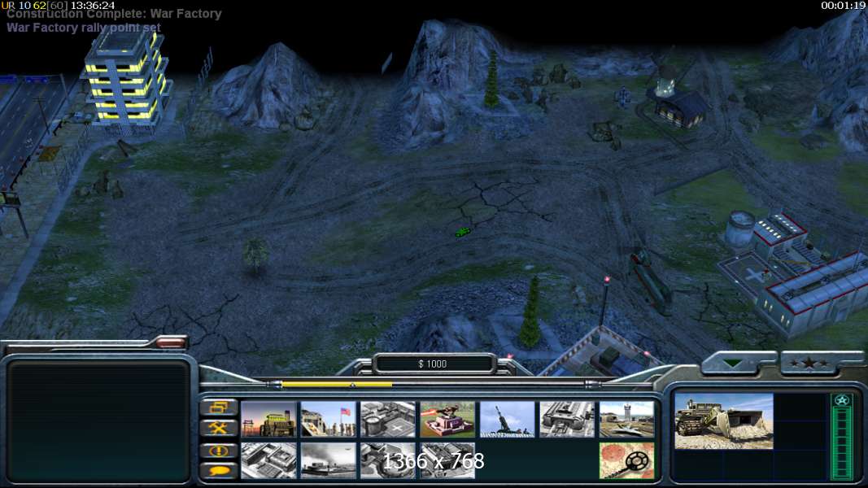Click the exclamation-mark beacon button
The height and width of the screenshot is (488, 868).
(x=219, y=451)
